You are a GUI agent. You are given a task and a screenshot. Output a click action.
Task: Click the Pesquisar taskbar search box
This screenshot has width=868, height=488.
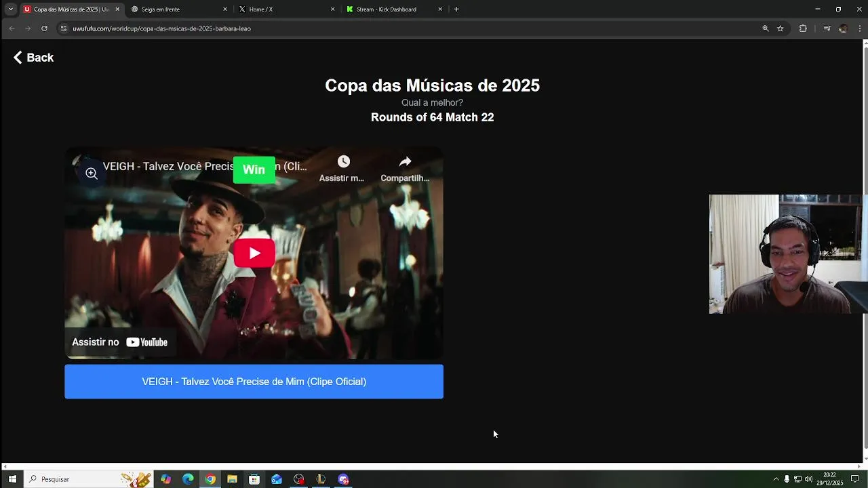(x=90, y=479)
